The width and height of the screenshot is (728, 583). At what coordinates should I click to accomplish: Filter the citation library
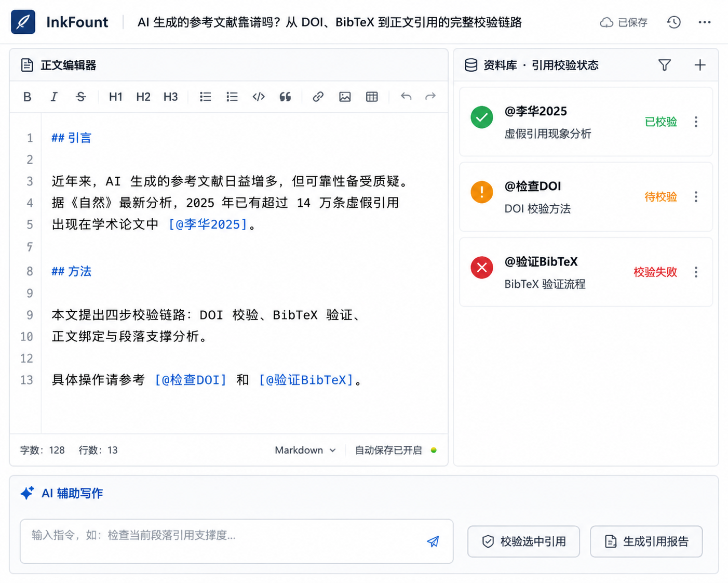(x=665, y=65)
